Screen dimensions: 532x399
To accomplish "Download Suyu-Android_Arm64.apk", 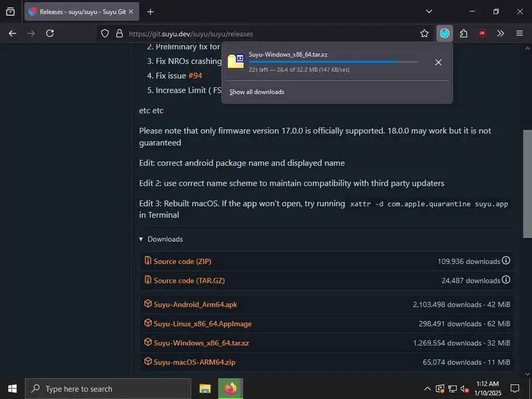I will point(195,304).
